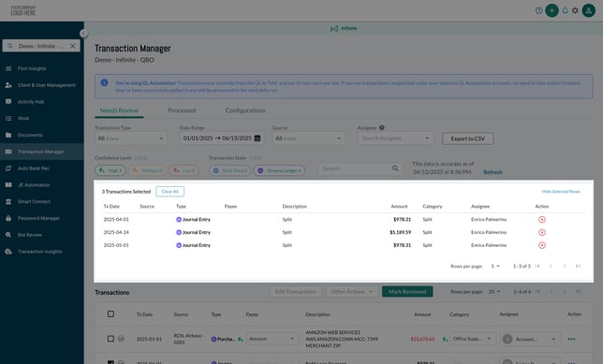
Task: Open the notifications bell
Action: tap(565, 11)
